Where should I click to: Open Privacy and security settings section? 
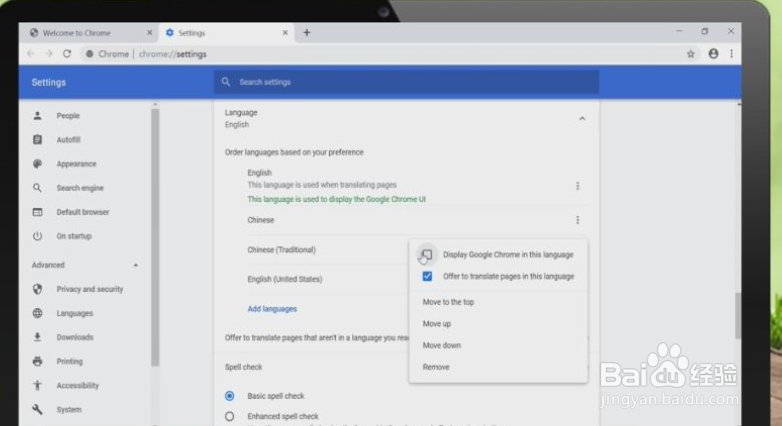click(x=90, y=289)
